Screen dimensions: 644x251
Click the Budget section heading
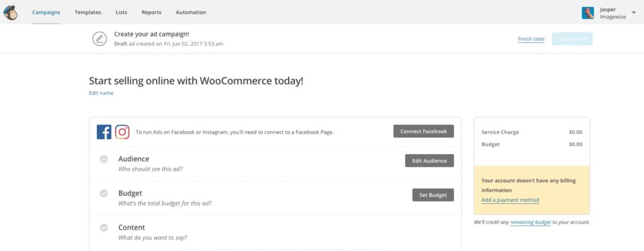(x=130, y=192)
